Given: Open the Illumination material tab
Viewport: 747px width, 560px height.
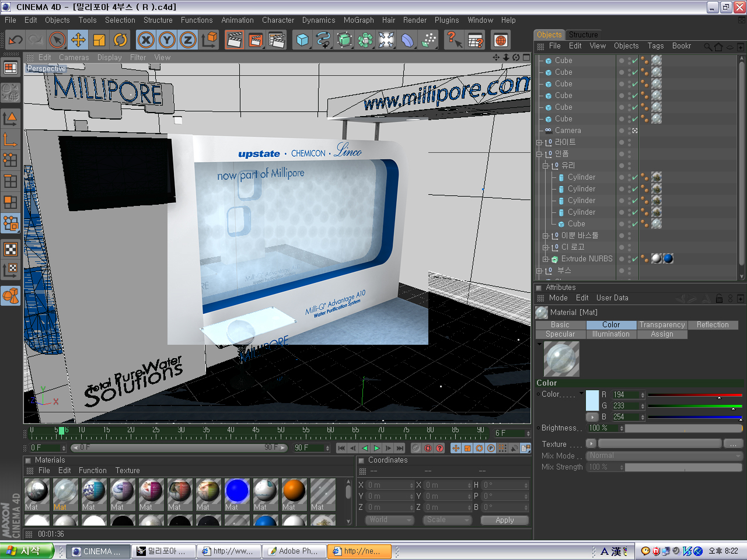Looking at the screenshot, I should [611, 334].
